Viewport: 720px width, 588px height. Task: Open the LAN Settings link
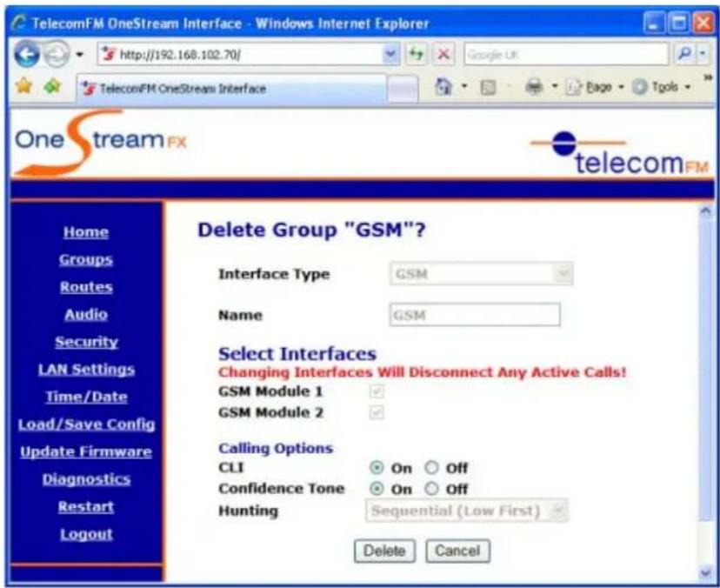point(86,370)
